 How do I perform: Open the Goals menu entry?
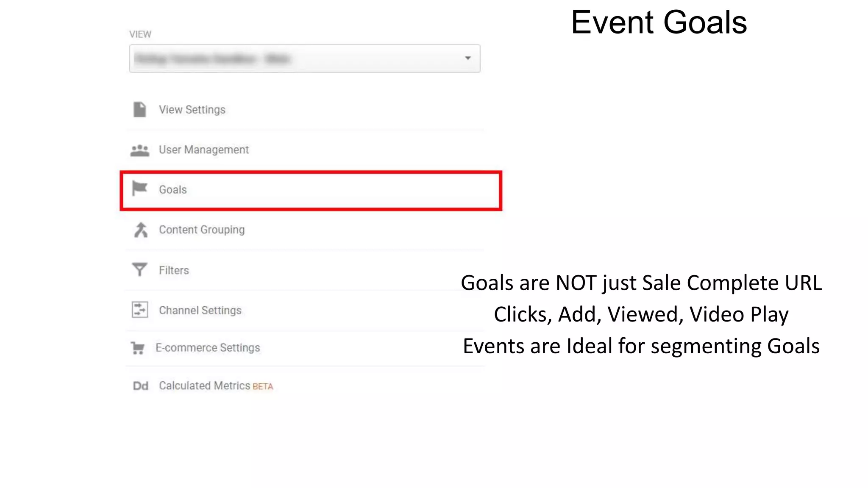coord(311,190)
